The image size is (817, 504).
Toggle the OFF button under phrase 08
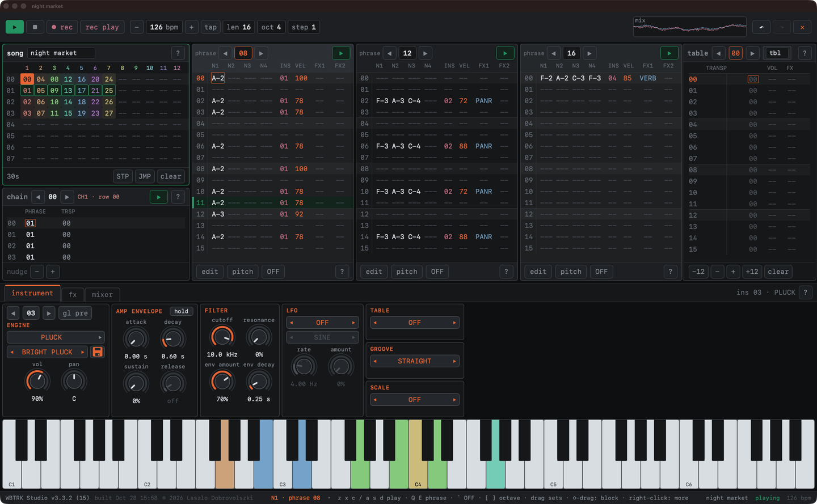tap(273, 272)
